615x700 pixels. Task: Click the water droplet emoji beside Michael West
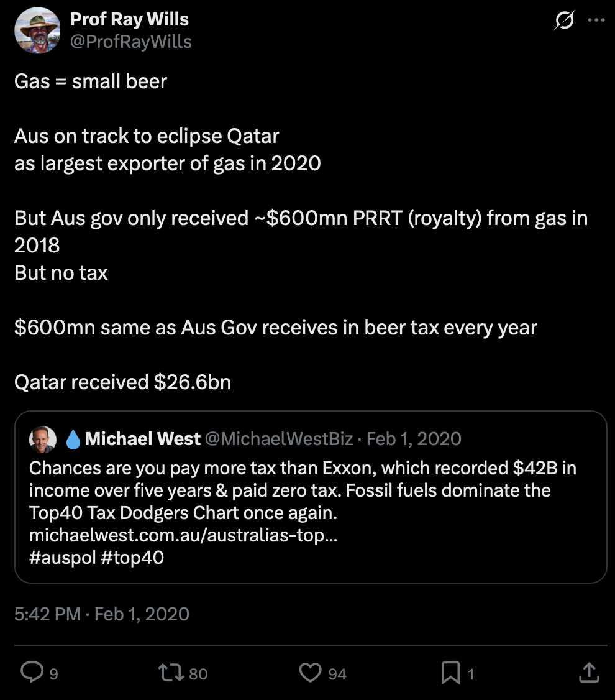coord(73,440)
